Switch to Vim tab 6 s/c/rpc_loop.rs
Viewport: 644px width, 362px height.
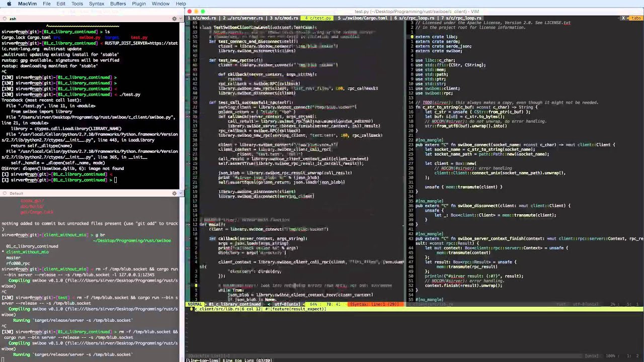click(414, 18)
